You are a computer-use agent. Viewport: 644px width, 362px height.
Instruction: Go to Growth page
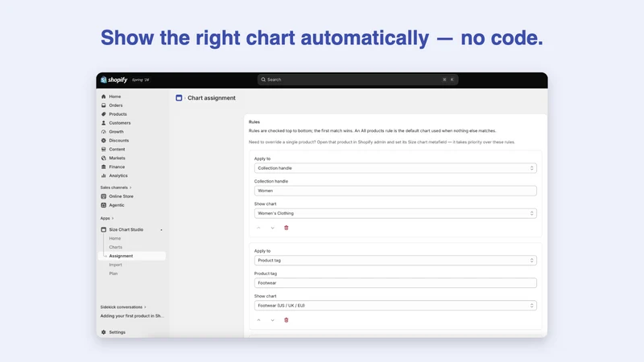pos(116,132)
